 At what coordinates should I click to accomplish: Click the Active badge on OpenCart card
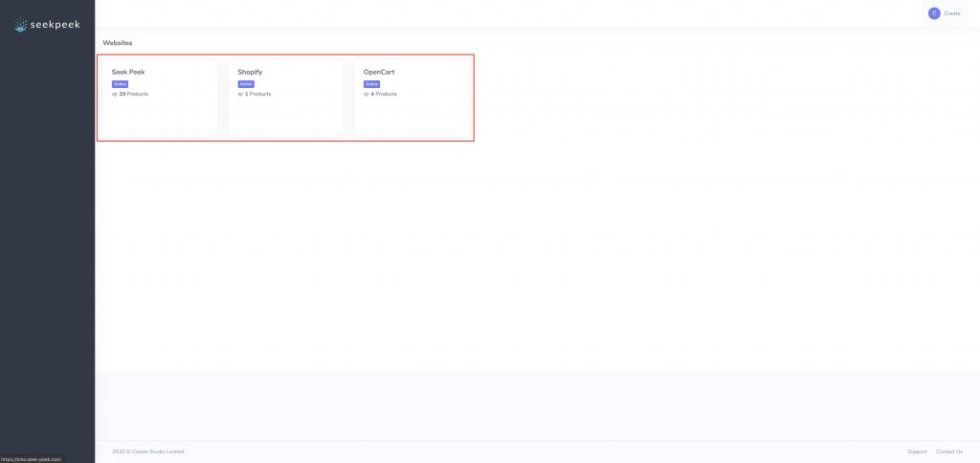372,84
